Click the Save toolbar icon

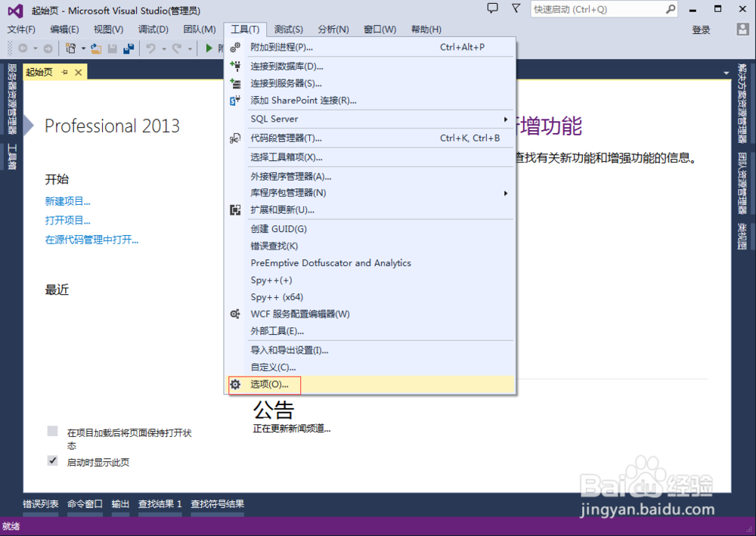[x=113, y=48]
